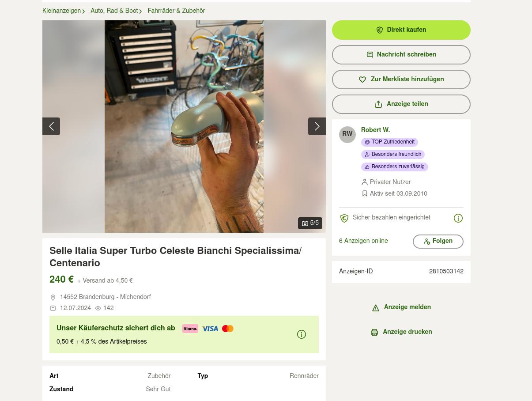
Task: Click the Klarna payment logo
Action: 190,329
